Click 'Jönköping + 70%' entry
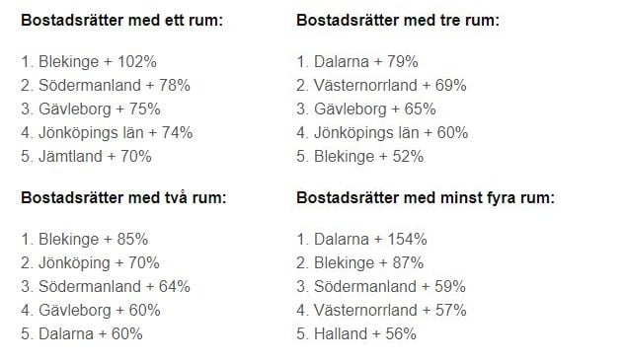This screenshot has width=627, height=364. point(91,263)
